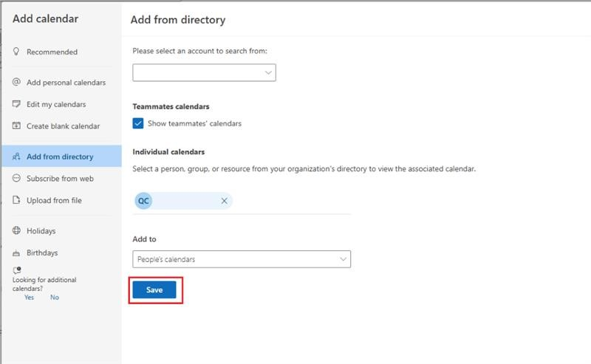Click the Add personal calendars @ icon
The image size is (591, 364).
pyautogui.click(x=16, y=82)
